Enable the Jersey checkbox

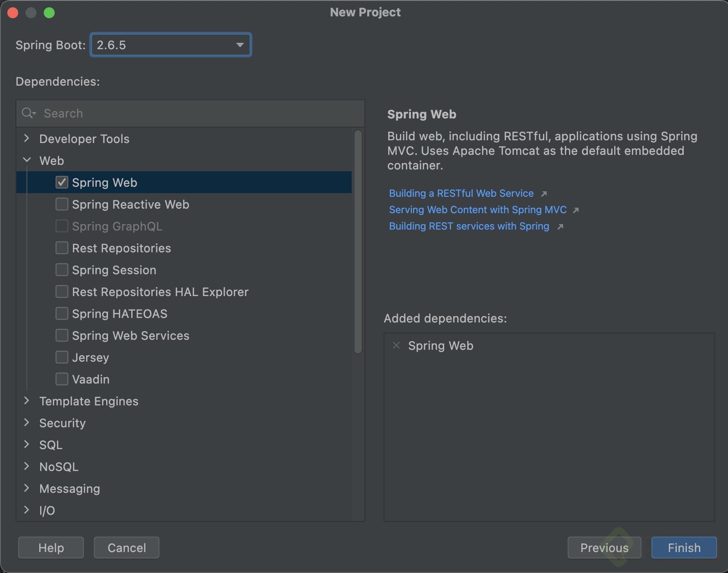tap(62, 357)
